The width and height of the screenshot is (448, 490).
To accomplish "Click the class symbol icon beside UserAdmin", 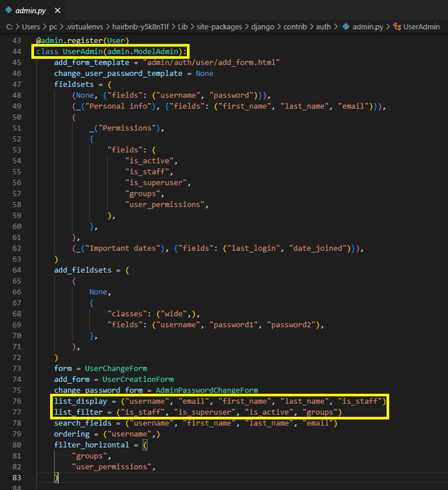I will (x=397, y=27).
